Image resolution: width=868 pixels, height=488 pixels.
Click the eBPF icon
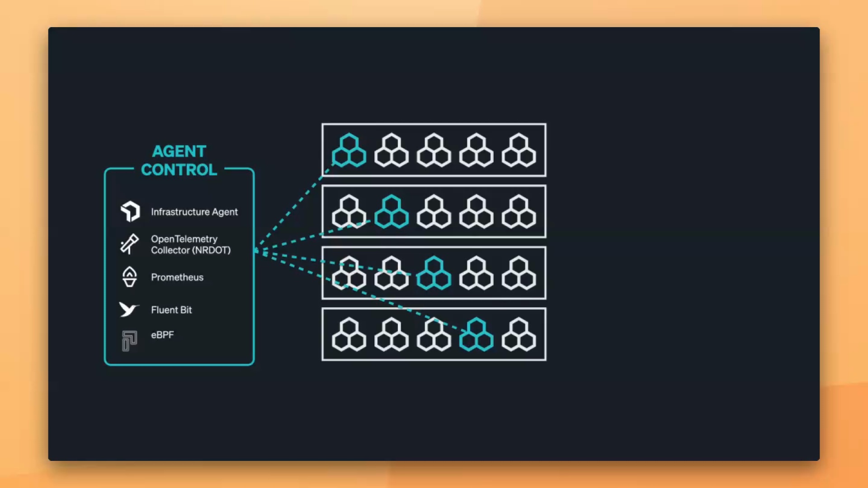[x=129, y=341]
